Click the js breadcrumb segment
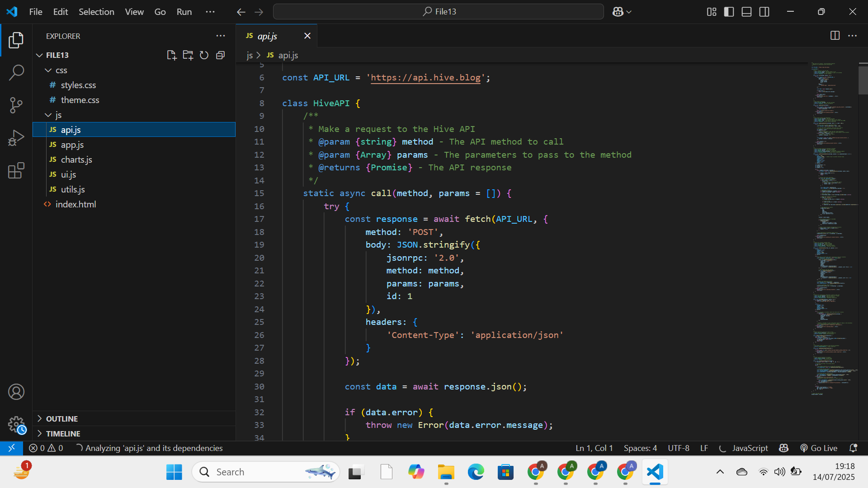868x488 pixels. coord(250,55)
